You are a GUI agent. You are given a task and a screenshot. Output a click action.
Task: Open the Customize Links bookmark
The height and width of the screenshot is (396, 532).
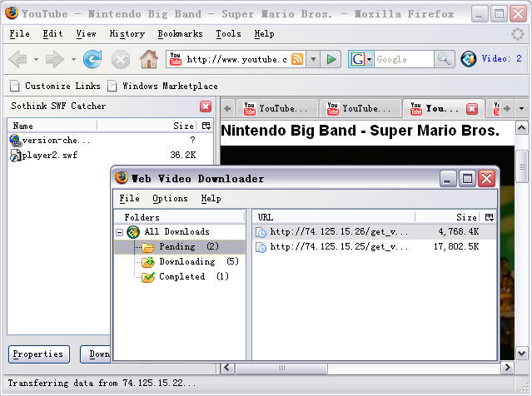(x=55, y=87)
